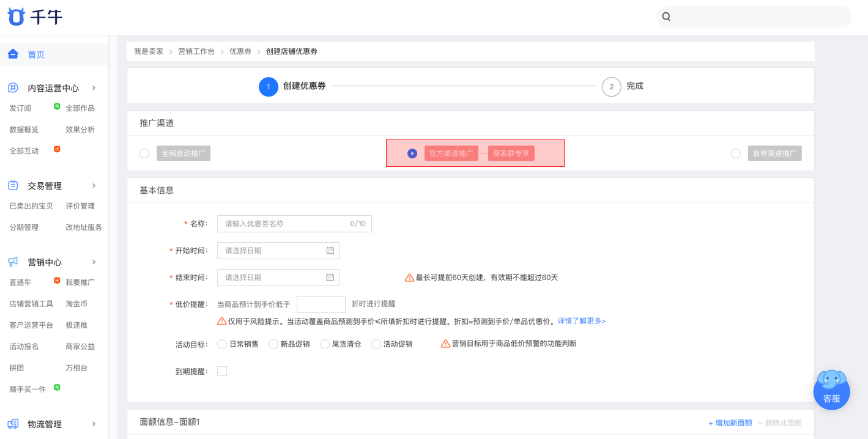This screenshot has width=868, height=439.
Task: Click the 客服 elephant assistant button
Action: click(x=831, y=389)
